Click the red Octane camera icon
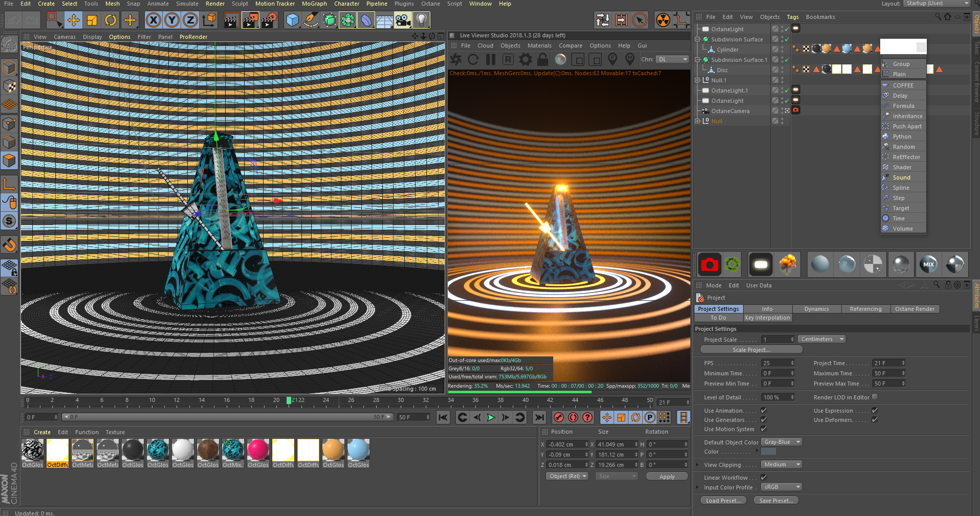The height and width of the screenshot is (516, 980). (709, 264)
